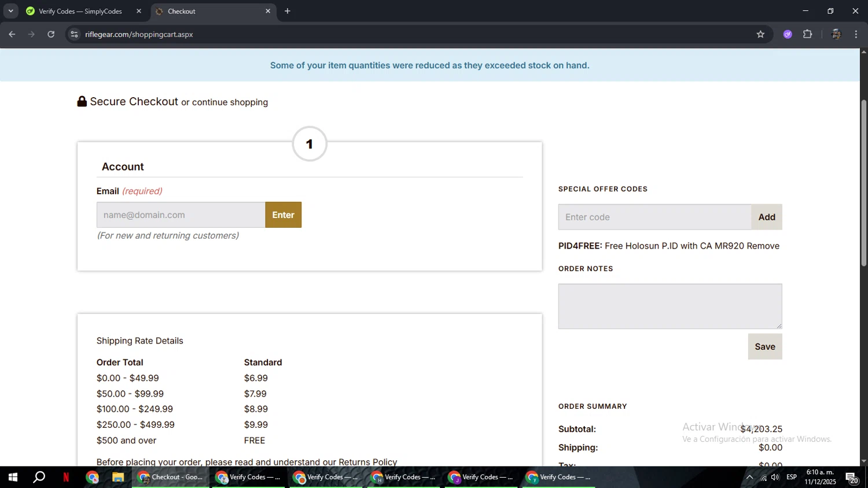The height and width of the screenshot is (488, 868).
Task: Close the Checkout tab
Action: tap(268, 11)
